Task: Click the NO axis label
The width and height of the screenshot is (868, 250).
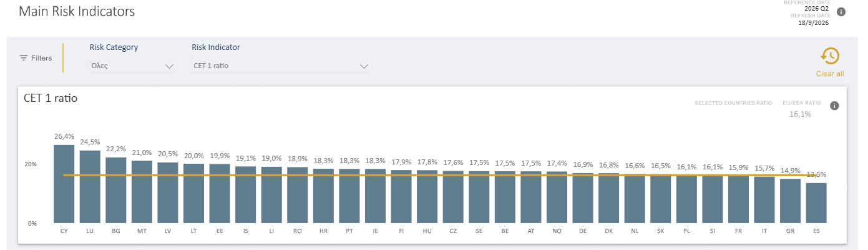Action: (x=557, y=231)
